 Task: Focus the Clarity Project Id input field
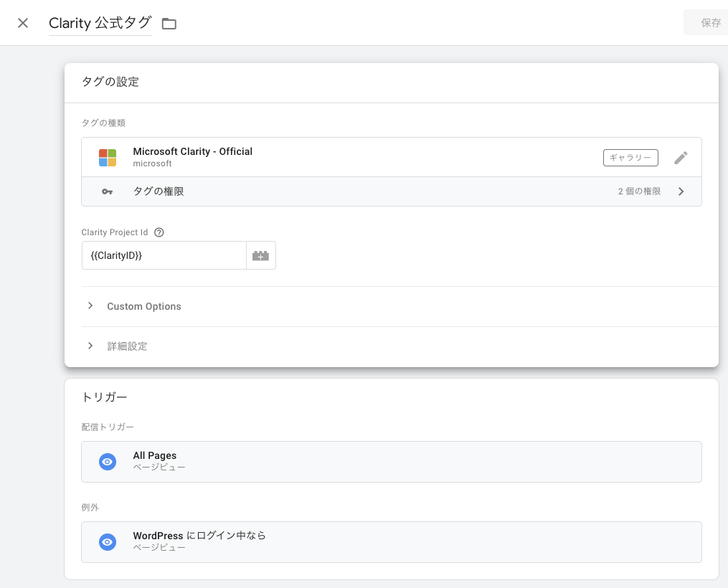pyautogui.click(x=164, y=255)
